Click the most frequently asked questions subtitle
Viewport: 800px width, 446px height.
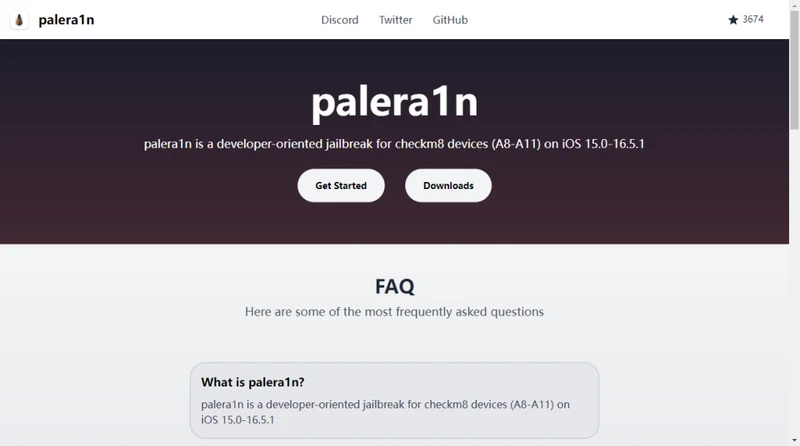pyautogui.click(x=394, y=312)
